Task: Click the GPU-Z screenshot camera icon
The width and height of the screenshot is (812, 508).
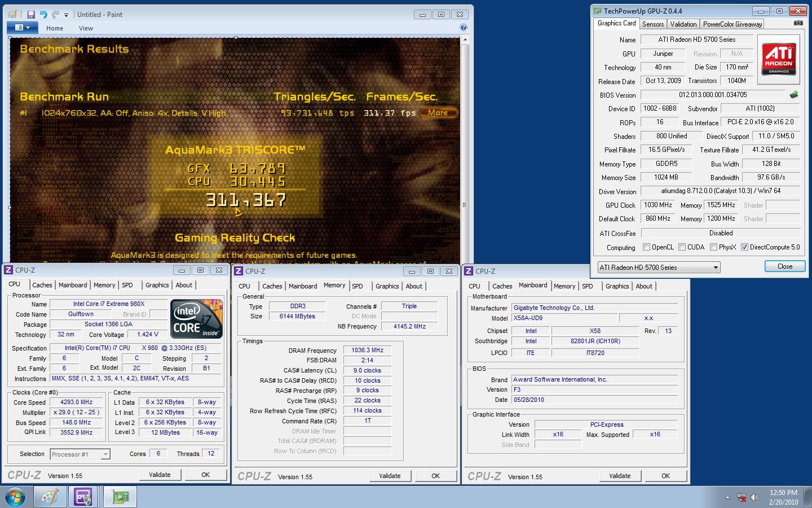Action: [x=798, y=23]
